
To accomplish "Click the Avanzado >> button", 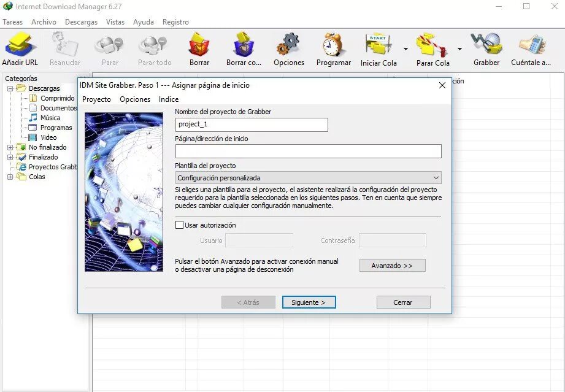I will 393,266.
